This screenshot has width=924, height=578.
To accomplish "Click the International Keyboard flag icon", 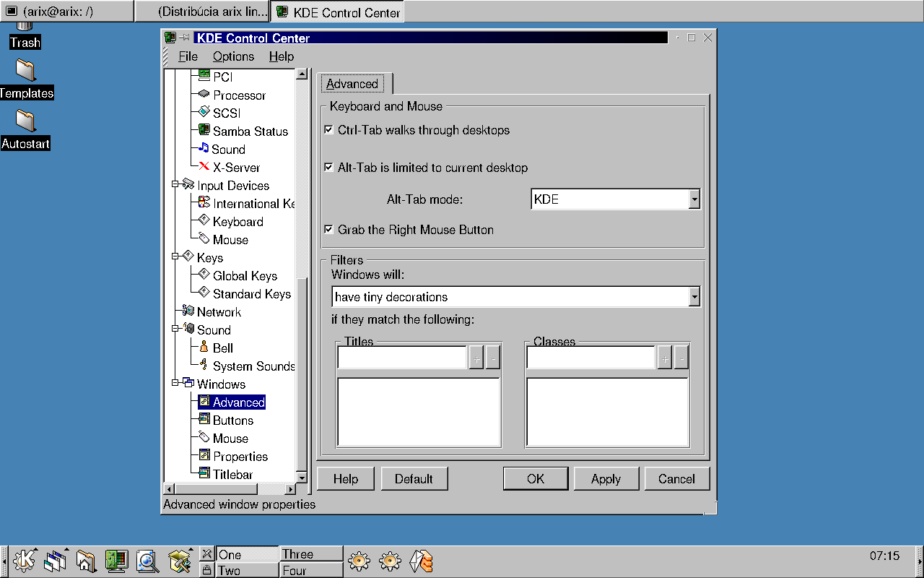I will point(204,203).
